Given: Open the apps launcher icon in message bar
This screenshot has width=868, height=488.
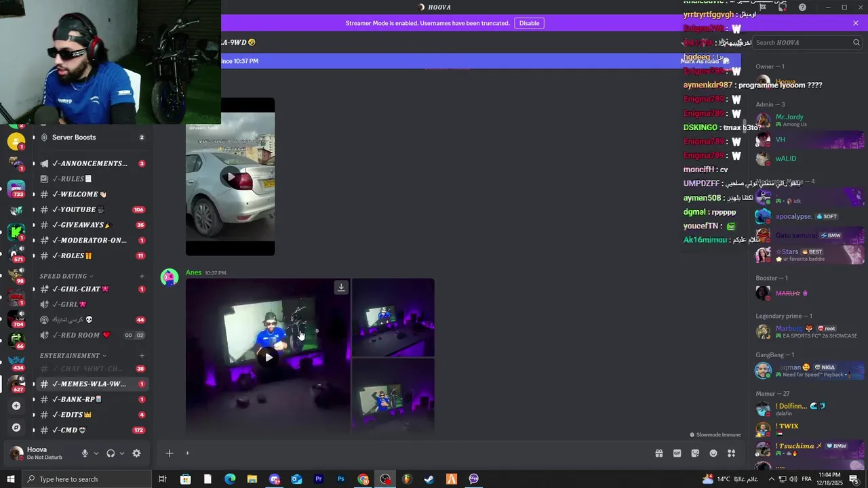Looking at the screenshot, I should coord(732,453).
